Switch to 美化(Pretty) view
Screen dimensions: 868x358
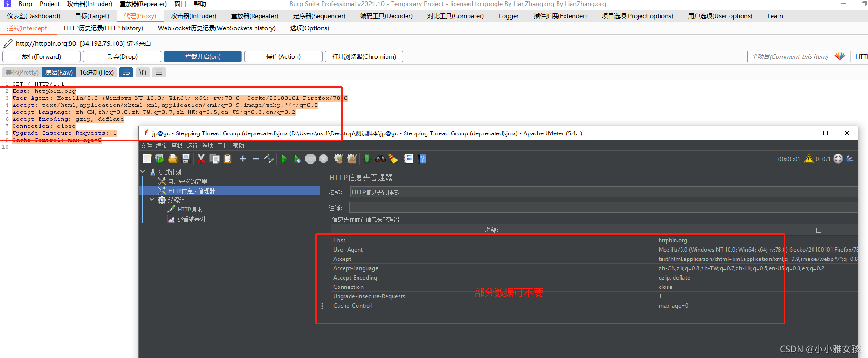[22, 72]
